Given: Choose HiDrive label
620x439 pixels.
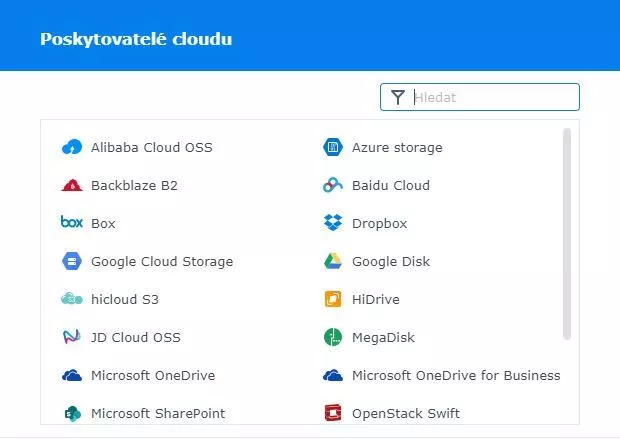Looking at the screenshot, I should 376,299.
